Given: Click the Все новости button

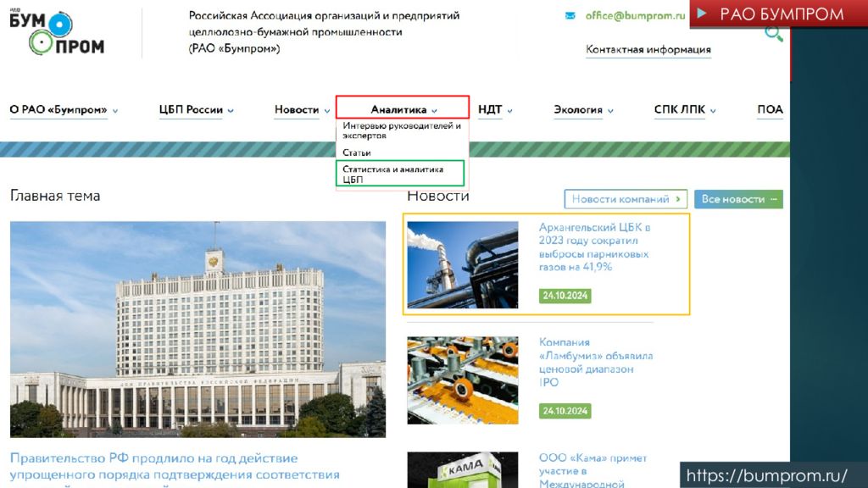Looking at the screenshot, I should pos(738,199).
